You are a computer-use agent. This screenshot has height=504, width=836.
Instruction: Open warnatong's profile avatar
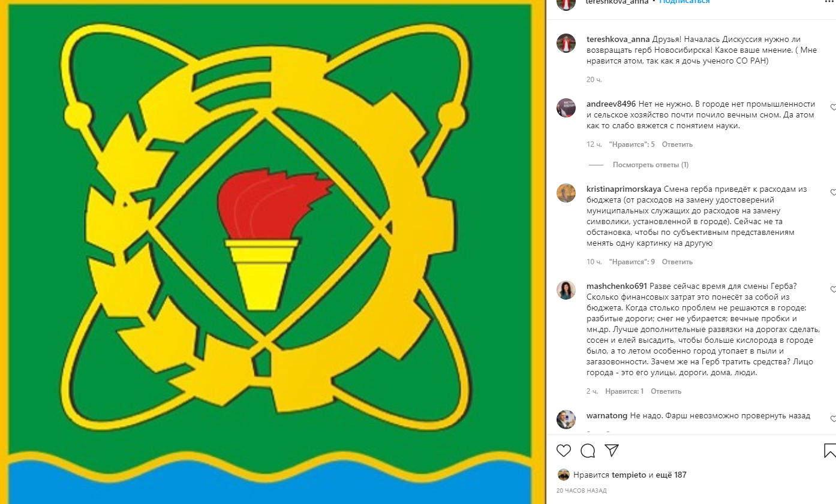pos(566,420)
